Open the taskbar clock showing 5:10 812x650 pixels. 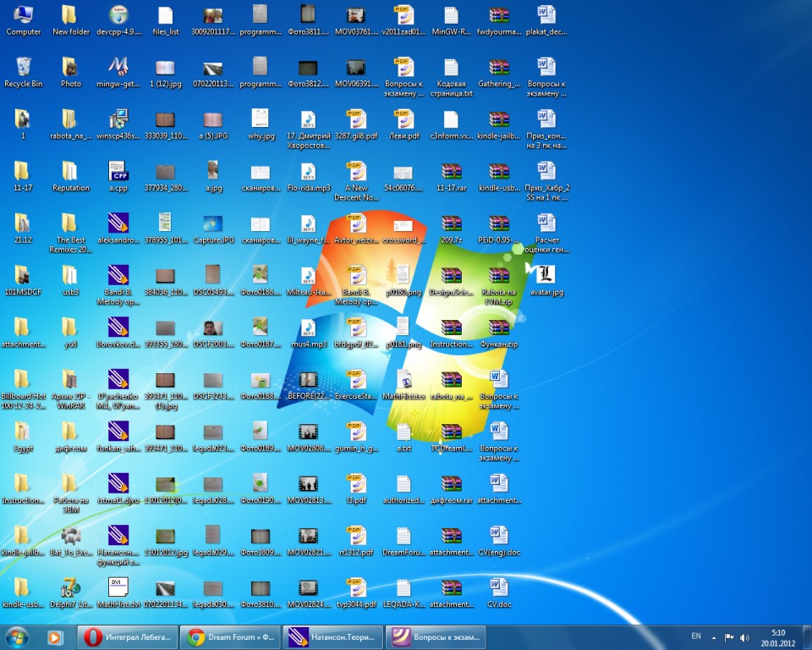click(778, 637)
